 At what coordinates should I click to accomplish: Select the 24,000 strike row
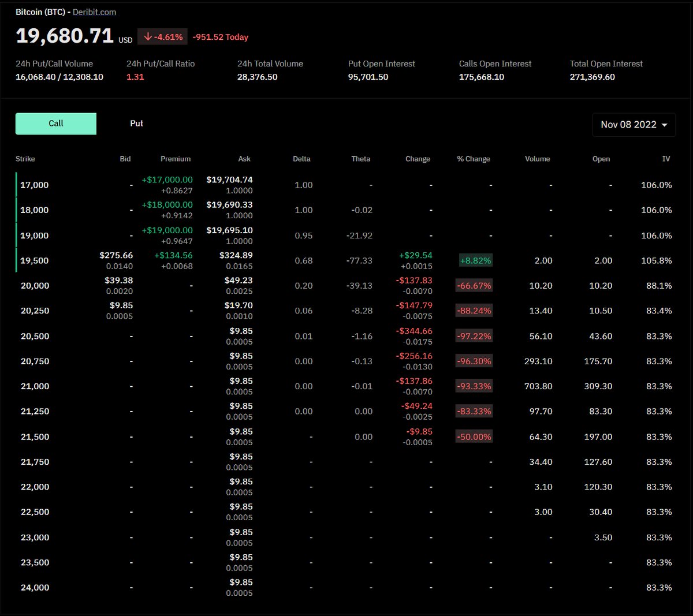[x=345, y=588]
